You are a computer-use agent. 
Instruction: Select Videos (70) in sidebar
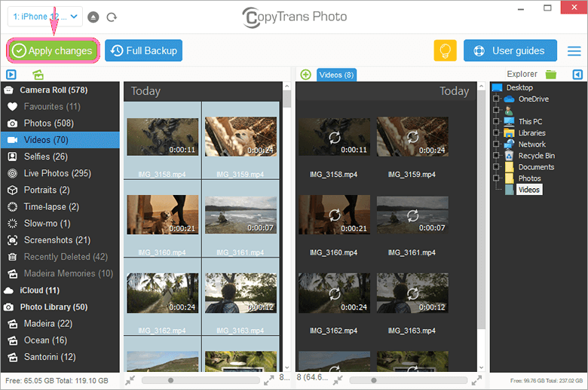[60, 140]
